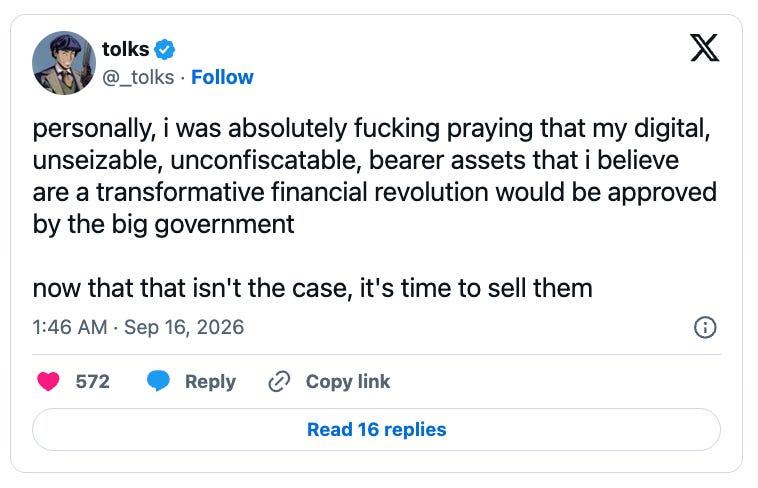Open the circled info icon beside timestamp
This screenshot has height=488, width=758.
(x=705, y=327)
